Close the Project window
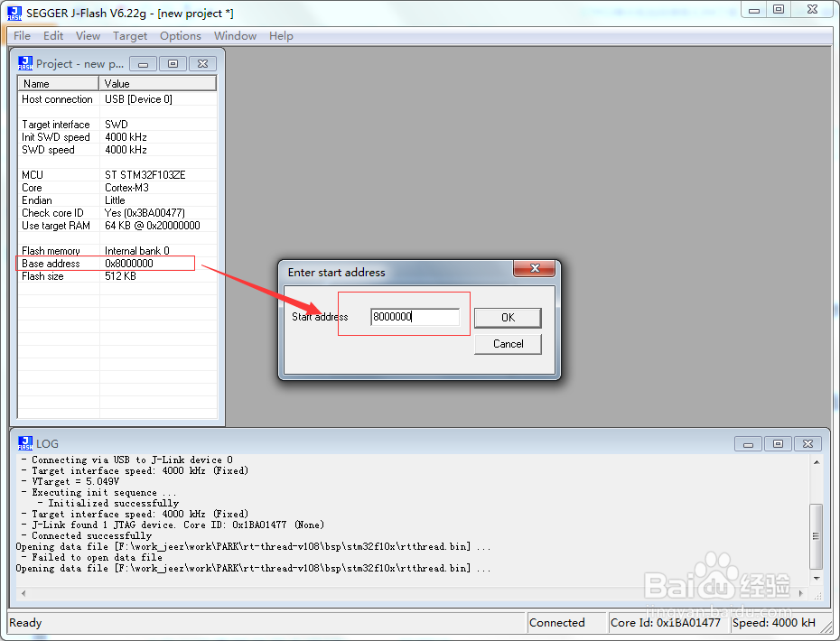This screenshot has width=840, height=641. 202,64
